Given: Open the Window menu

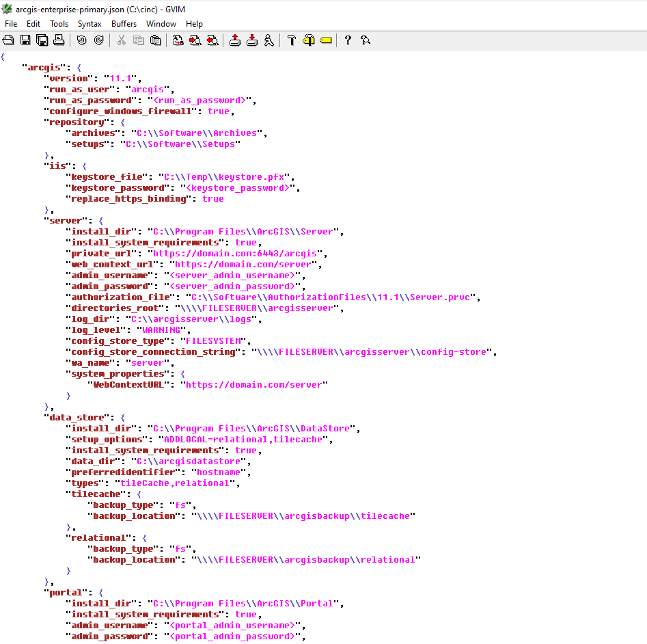Looking at the screenshot, I should coord(161,24).
